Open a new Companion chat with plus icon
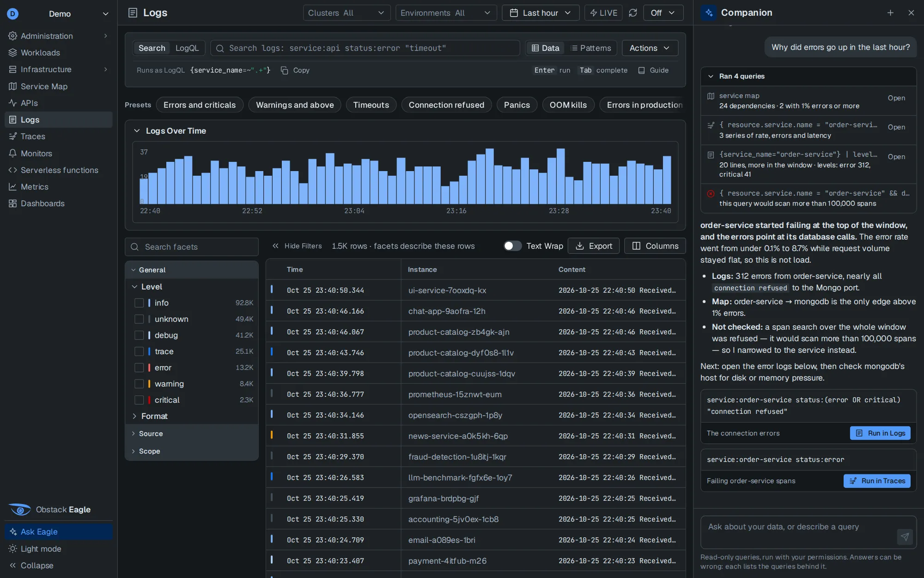 pyautogui.click(x=890, y=13)
